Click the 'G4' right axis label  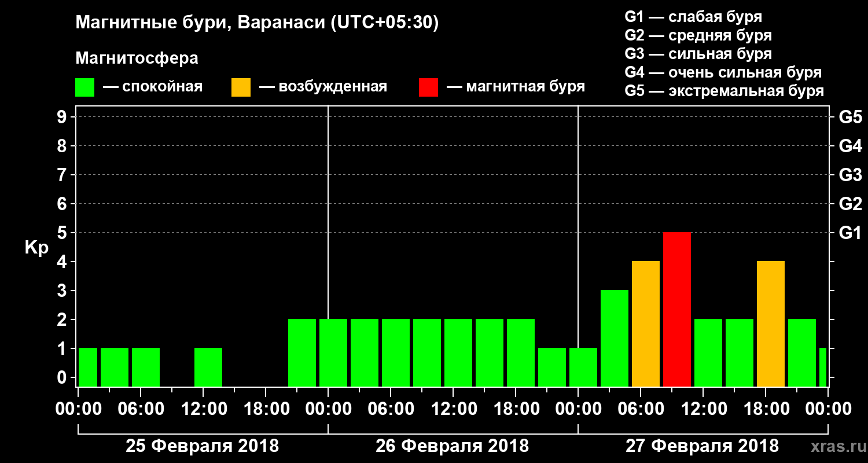pos(850,146)
